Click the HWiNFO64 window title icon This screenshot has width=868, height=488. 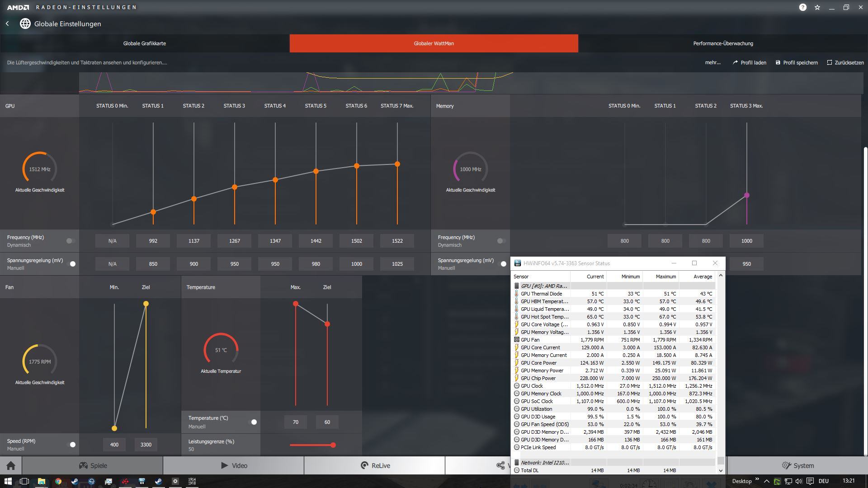pos(517,263)
